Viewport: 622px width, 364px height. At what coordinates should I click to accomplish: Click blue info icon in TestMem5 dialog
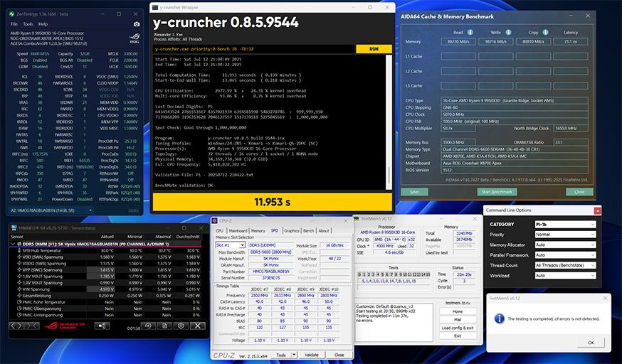tap(500, 318)
